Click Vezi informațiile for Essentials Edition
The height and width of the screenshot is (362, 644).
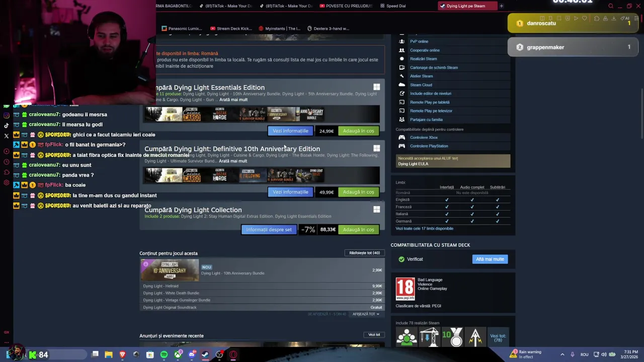(x=290, y=131)
